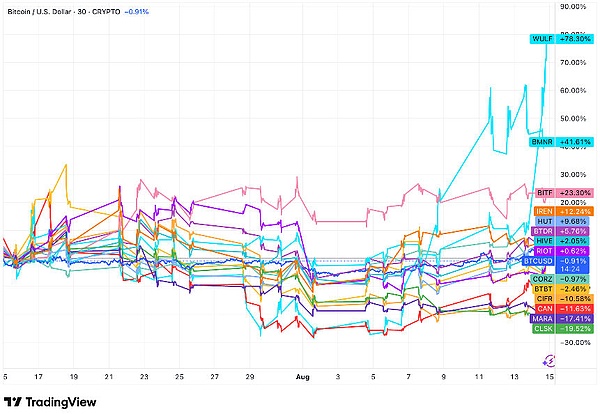Select the CORZ ticker label
This screenshot has height=414, width=600.
point(543,279)
